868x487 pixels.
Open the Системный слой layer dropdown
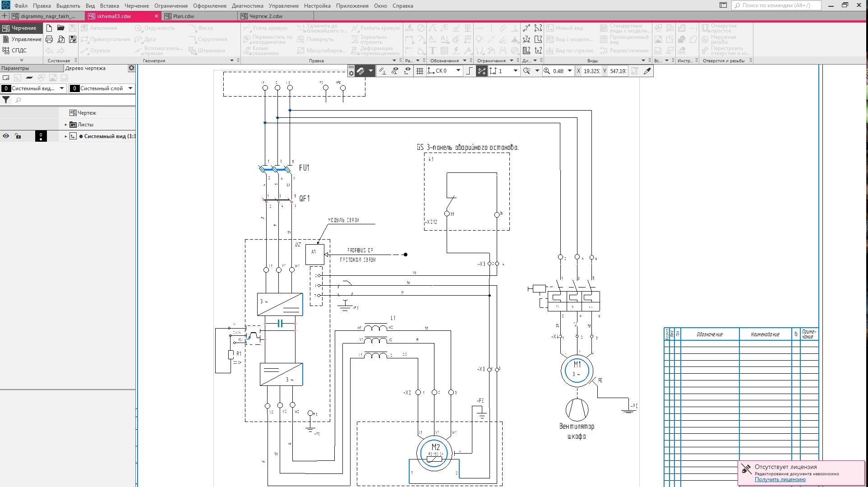pos(130,88)
